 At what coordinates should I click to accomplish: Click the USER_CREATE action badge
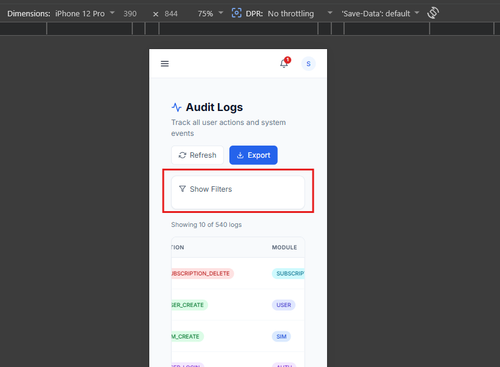pyautogui.click(x=189, y=305)
